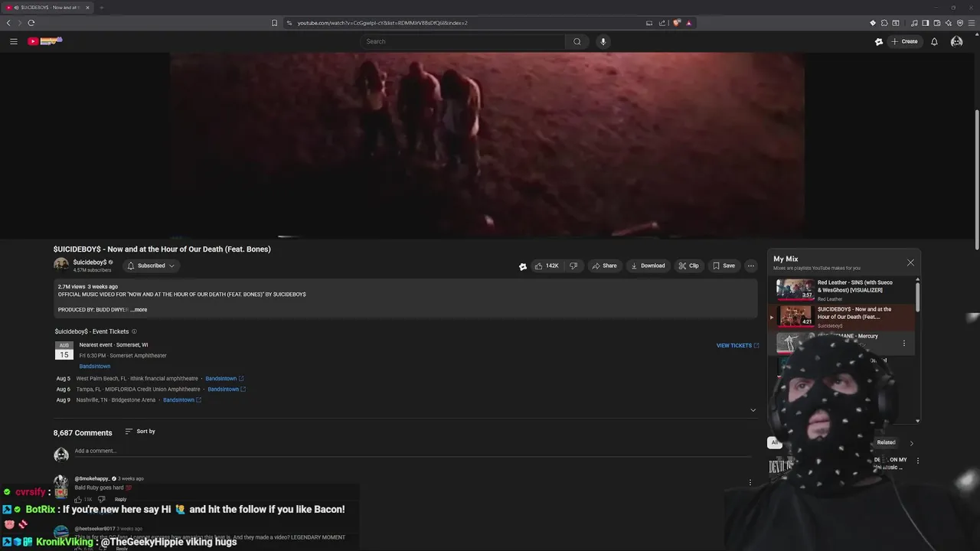Open the YouTube hamburger guide menu

(13, 41)
